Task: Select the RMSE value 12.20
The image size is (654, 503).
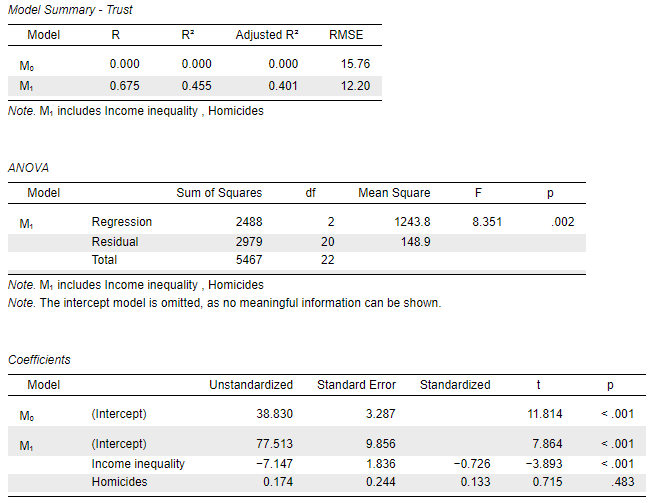Action: tap(355, 86)
